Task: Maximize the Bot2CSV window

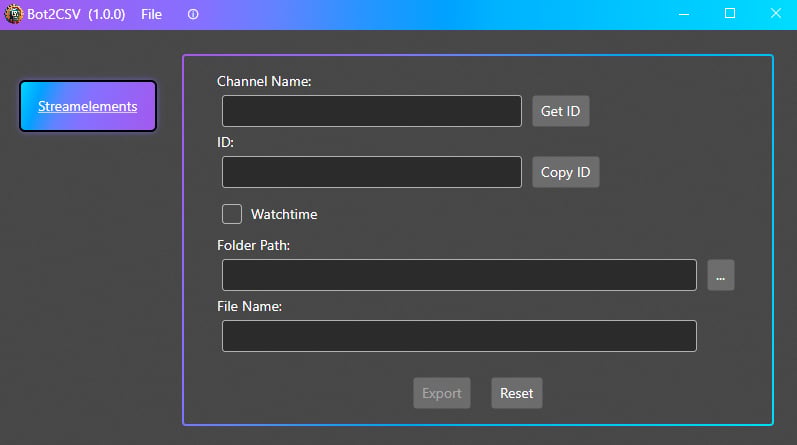Action: pyautogui.click(x=730, y=14)
